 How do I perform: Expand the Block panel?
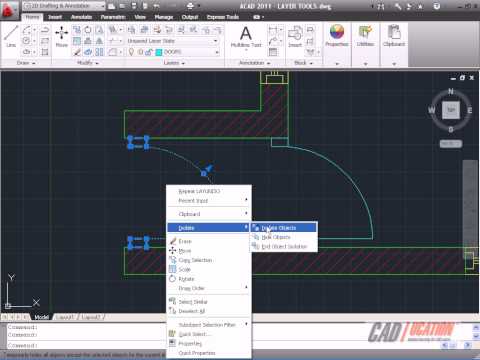tap(304, 63)
